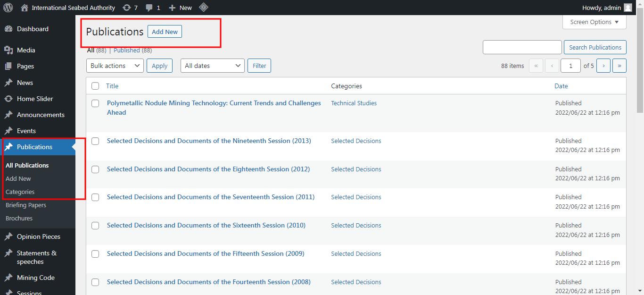Select checkbox for Polymetallic Nodule Mining Technology
Viewport: 644px width, 295px height.
pyautogui.click(x=95, y=103)
